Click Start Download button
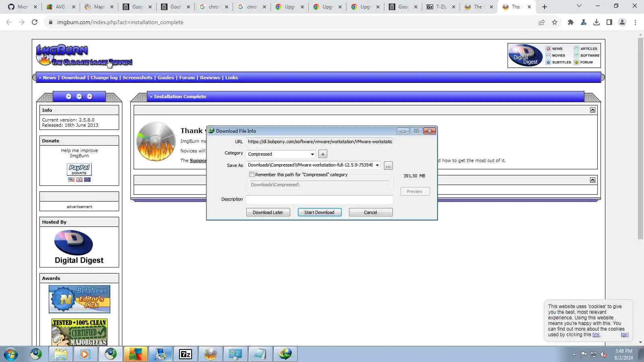The width and height of the screenshot is (644, 362). 320,212
